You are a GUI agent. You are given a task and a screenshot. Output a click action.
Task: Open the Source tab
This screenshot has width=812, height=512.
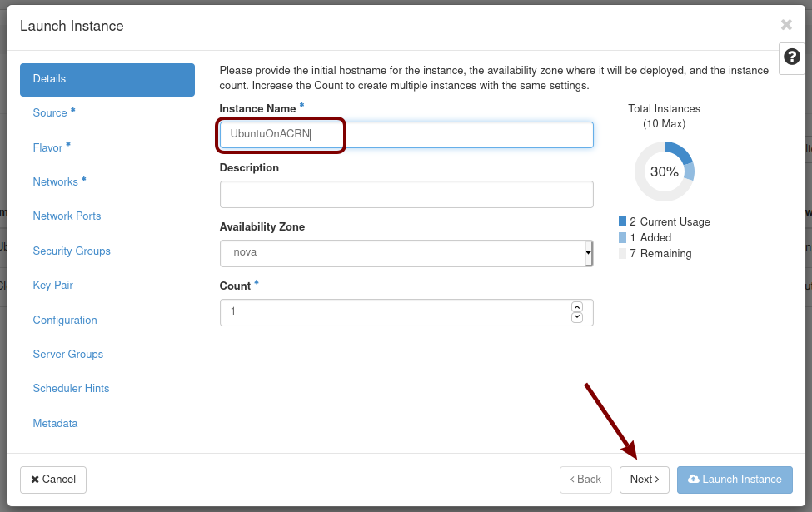(51, 113)
